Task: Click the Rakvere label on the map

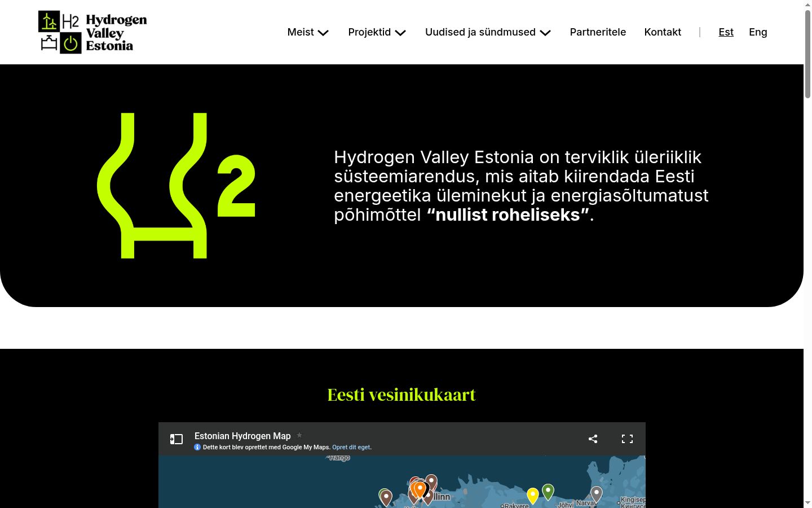Action: pyautogui.click(x=517, y=506)
